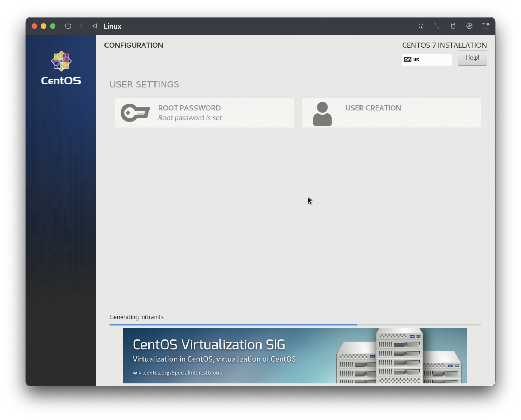Click the installation progress bar
This screenshot has height=420, width=521.
tap(295, 325)
